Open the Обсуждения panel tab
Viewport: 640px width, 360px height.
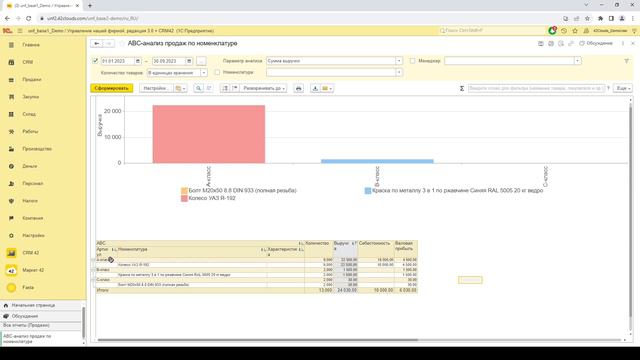(41, 316)
